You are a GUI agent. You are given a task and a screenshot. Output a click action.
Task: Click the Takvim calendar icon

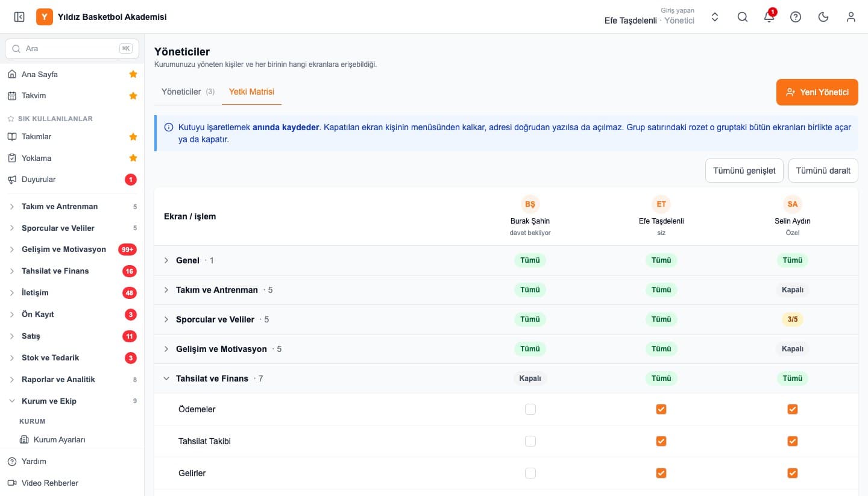point(11,96)
